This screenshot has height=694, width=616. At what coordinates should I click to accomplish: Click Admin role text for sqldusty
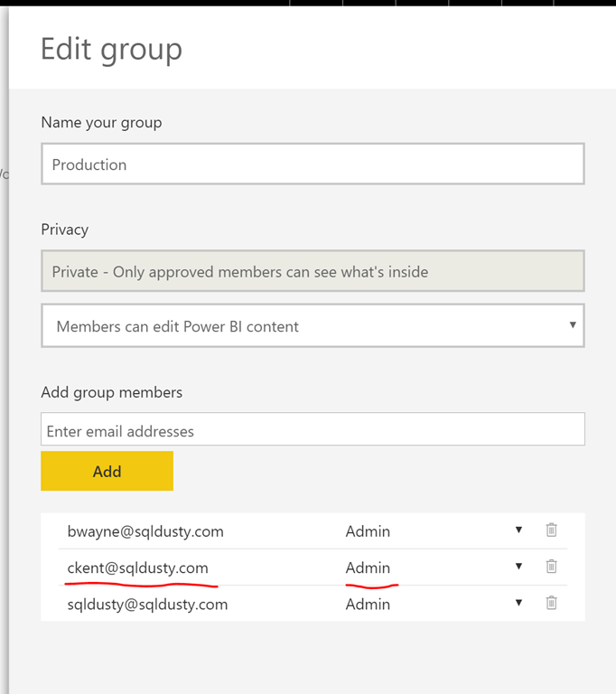[x=368, y=604]
